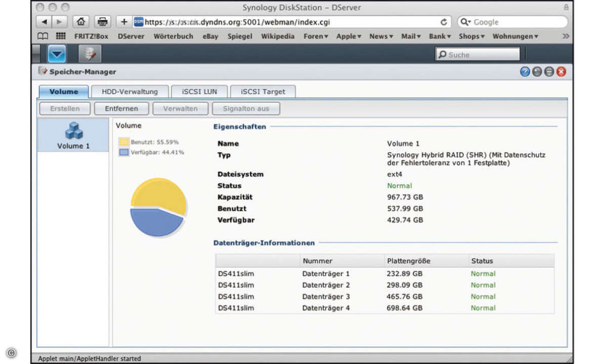Switch to the iSCSI LUN tab
Viewport: 607px width, 364px height.
(199, 92)
